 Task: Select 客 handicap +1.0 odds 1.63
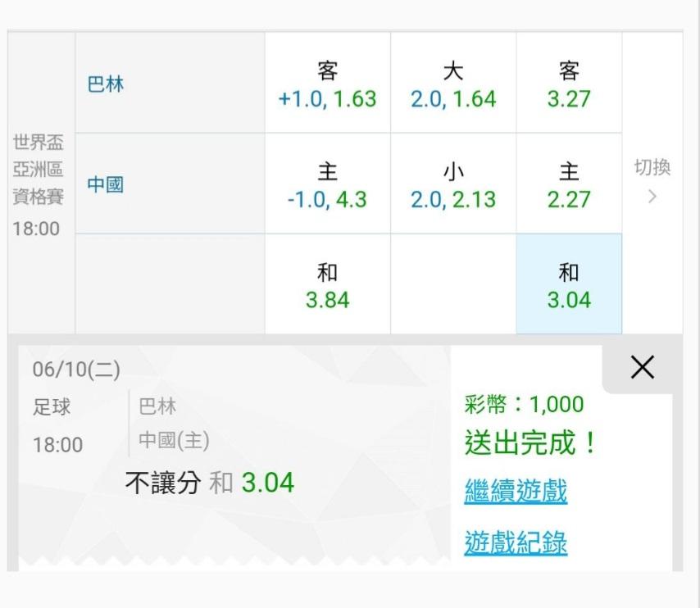pyautogui.click(x=327, y=84)
